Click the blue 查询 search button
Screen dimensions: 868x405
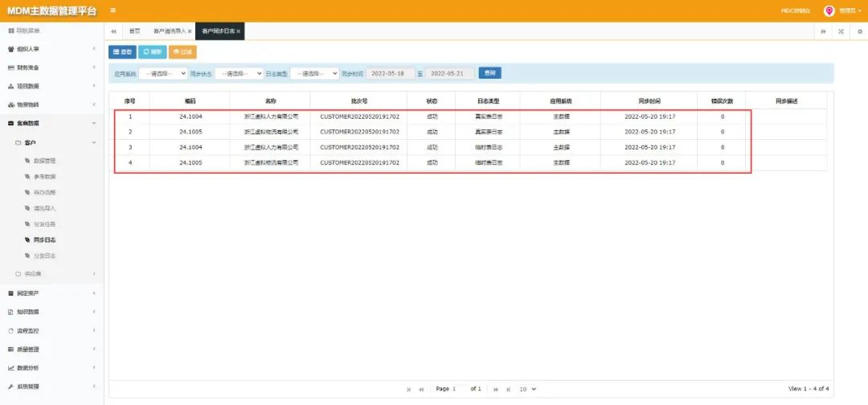(490, 73)
